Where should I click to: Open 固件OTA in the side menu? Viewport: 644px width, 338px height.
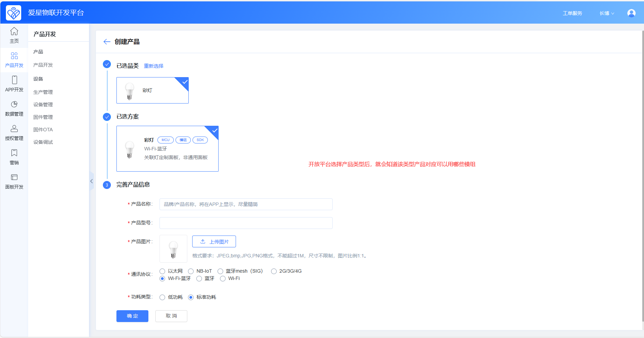(x=43, y=130)
